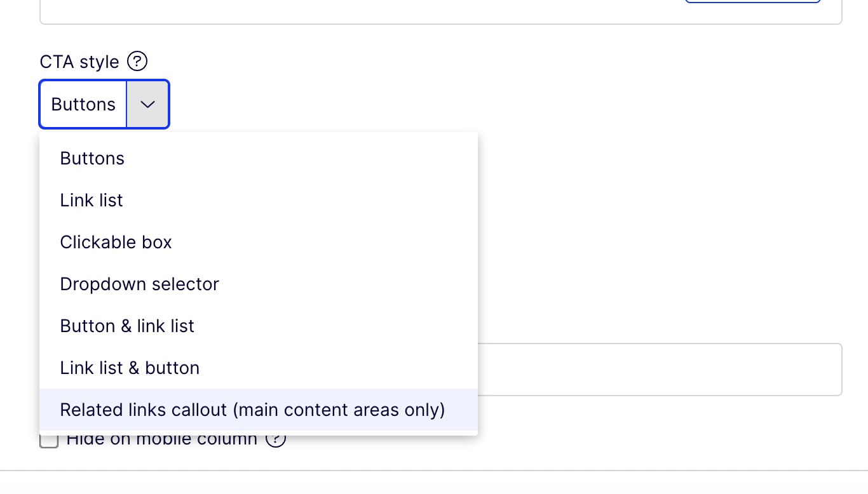Select 'Link list' from the CTA style options
The height and width of the screenshot is (494, 868).
coord(92,200)
